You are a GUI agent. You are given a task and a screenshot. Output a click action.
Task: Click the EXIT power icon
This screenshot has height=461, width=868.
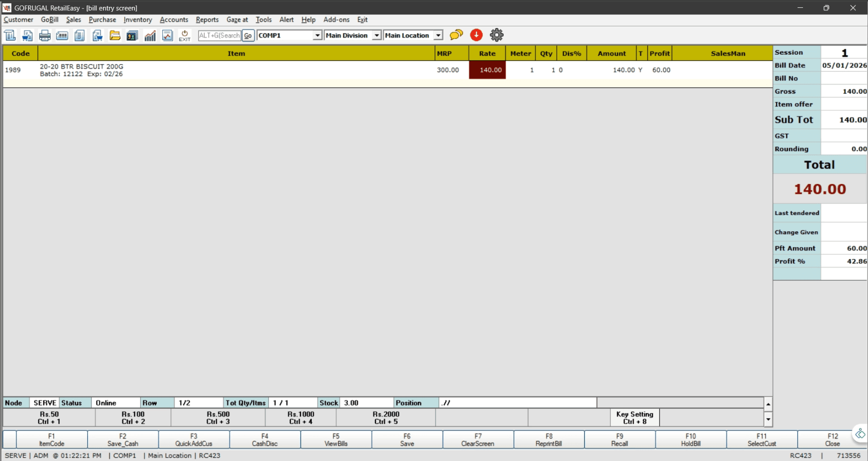point(185,35)
